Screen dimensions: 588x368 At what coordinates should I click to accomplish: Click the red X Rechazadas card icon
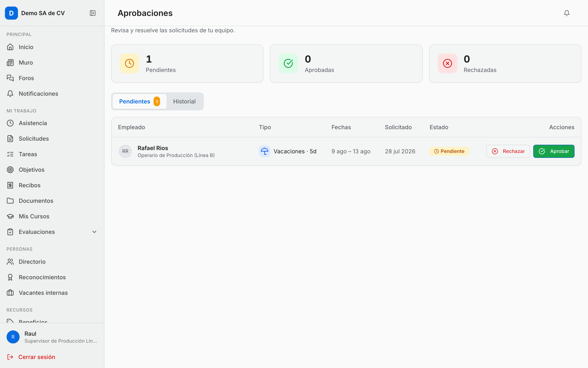[448, 63]
